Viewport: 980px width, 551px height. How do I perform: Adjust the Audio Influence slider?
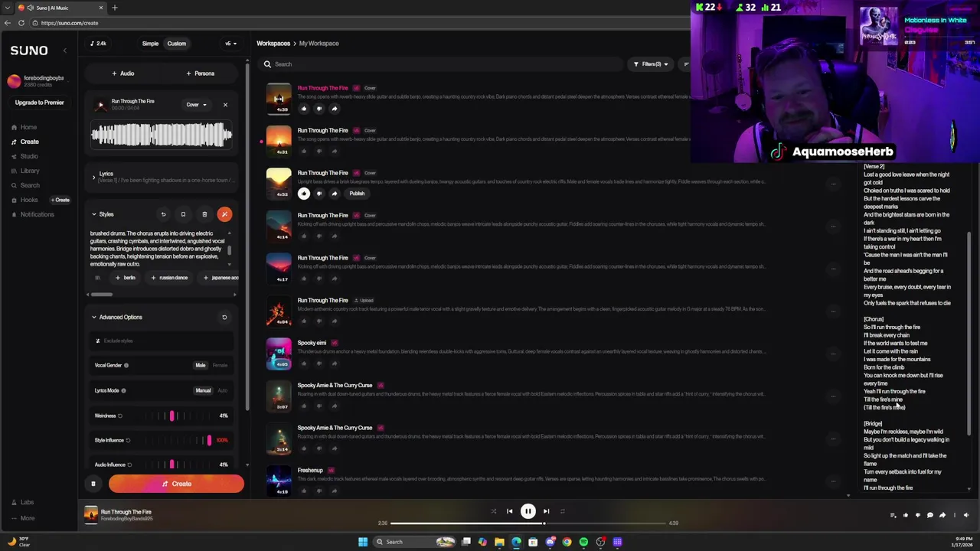(x=173, y=465)
